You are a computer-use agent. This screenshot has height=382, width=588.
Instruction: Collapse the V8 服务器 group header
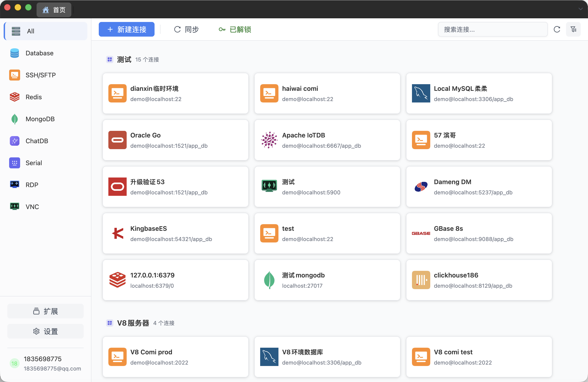[140, 323]
